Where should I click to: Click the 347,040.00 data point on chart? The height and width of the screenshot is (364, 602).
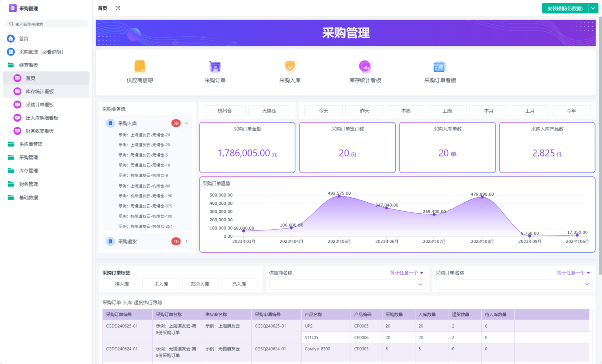387,208
